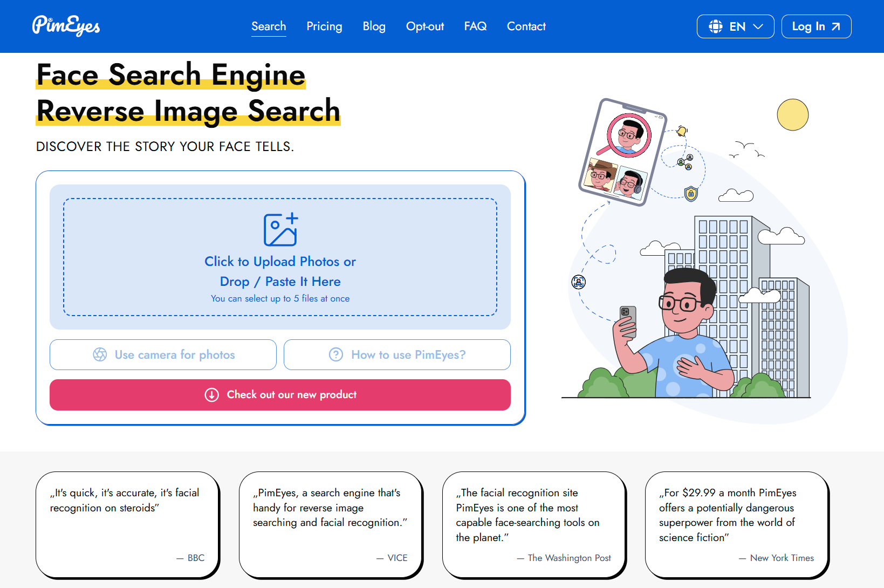Select the New York Times quote card
Viewport: 884px width, 588px height.
tap(736, 524)
